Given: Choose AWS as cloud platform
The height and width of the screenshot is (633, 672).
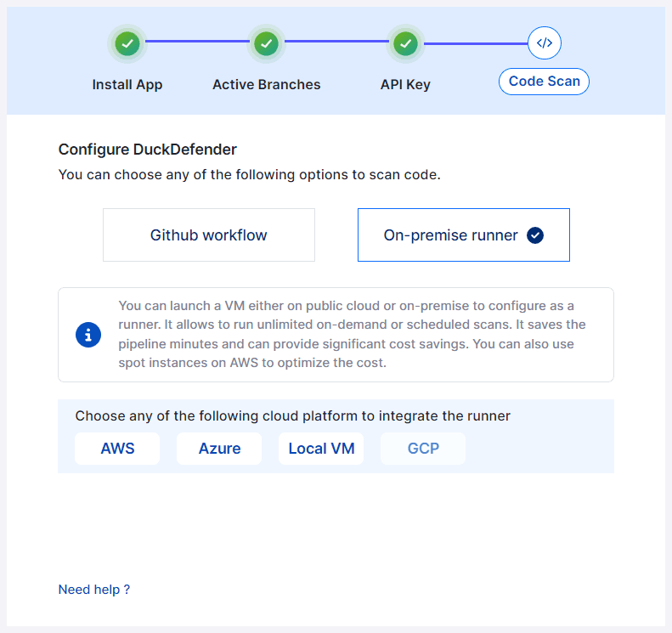Looking at the screenshot, I should click(117, 449).
